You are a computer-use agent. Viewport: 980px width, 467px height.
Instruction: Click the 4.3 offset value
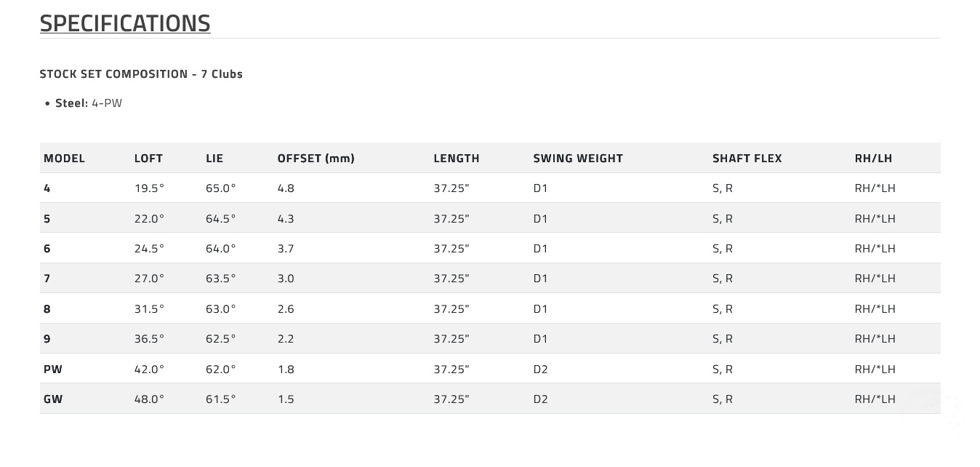[286, 219]
